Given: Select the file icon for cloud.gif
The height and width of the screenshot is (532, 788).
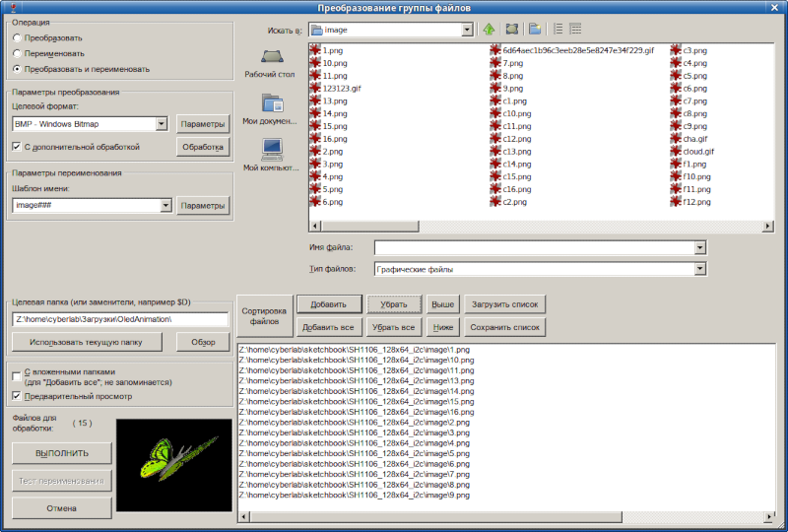Looking at the screenshot, I should [x=676, y=151].
